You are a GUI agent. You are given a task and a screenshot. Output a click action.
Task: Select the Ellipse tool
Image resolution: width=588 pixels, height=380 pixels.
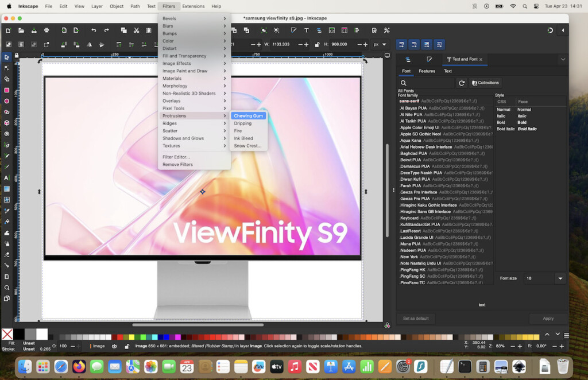point(7,101)
